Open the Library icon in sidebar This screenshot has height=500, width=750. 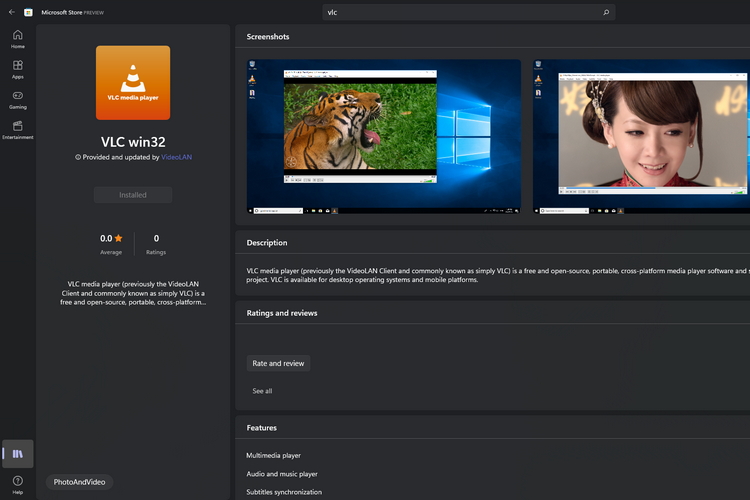pos(18,454)
